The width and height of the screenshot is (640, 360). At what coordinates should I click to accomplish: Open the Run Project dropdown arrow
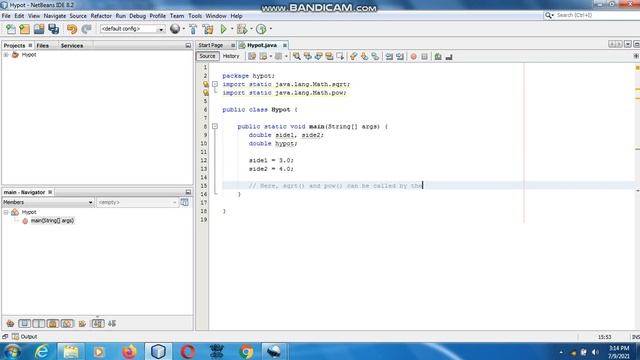(232, 29)
